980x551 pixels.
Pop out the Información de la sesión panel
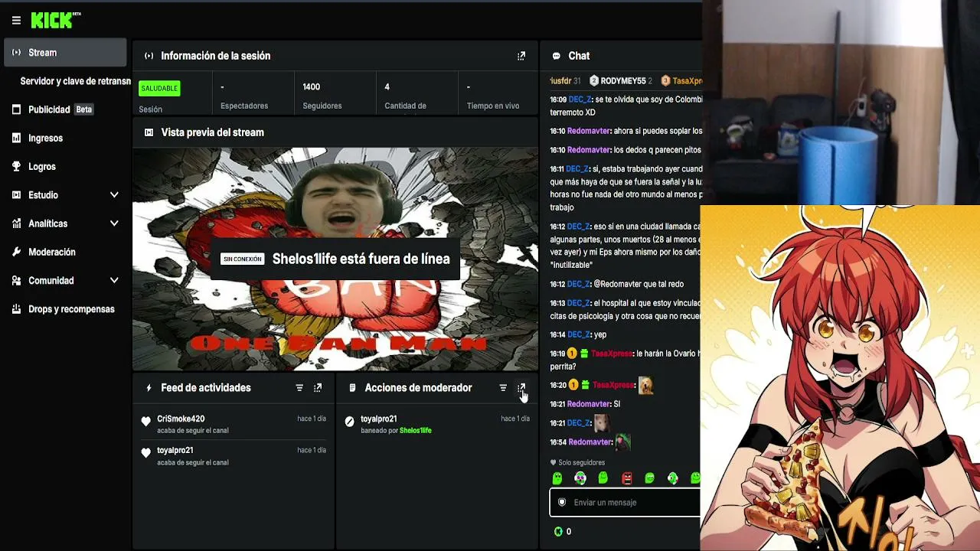point(521,56)
